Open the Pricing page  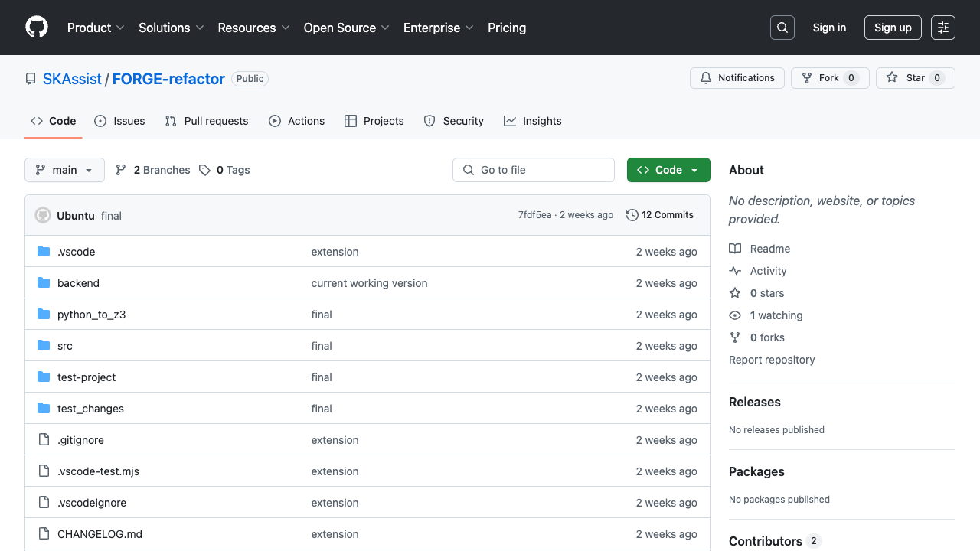point(507,28)
